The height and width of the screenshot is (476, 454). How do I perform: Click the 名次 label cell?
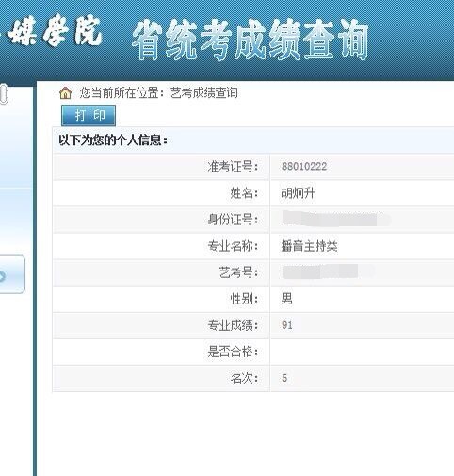pyautogui.click(x=161, y=378)
